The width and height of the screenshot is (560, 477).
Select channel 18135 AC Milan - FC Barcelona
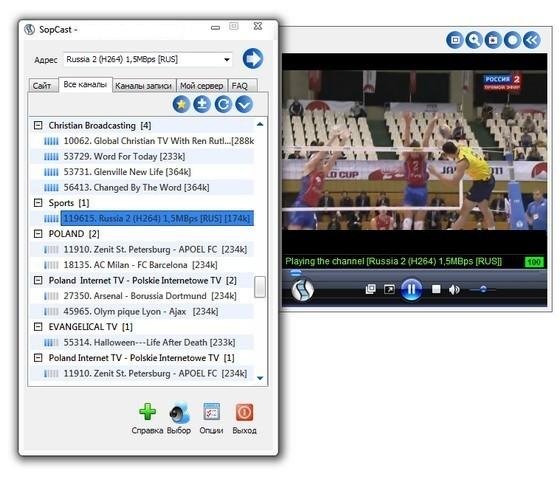coord(140,265)
